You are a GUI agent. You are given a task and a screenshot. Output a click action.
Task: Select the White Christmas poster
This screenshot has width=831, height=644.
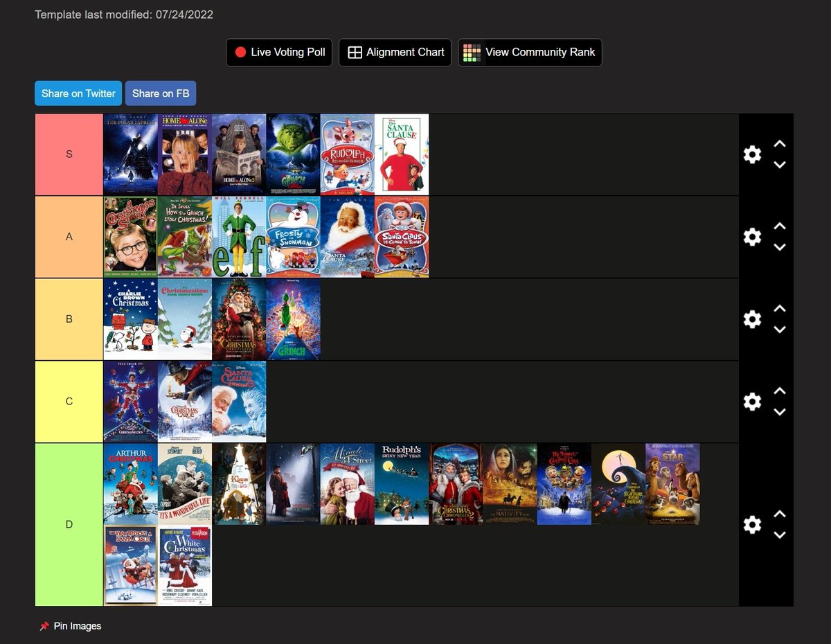pyautogui.click(x=185, y=566)
